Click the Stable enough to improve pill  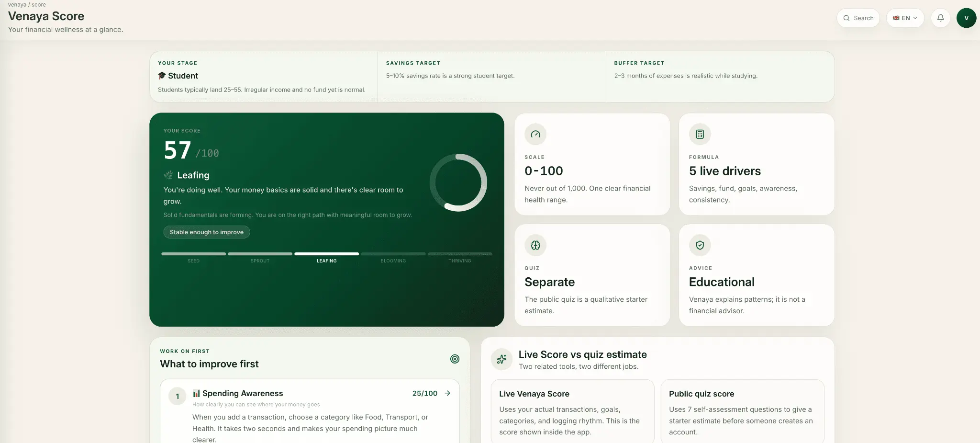click(207, 232)
